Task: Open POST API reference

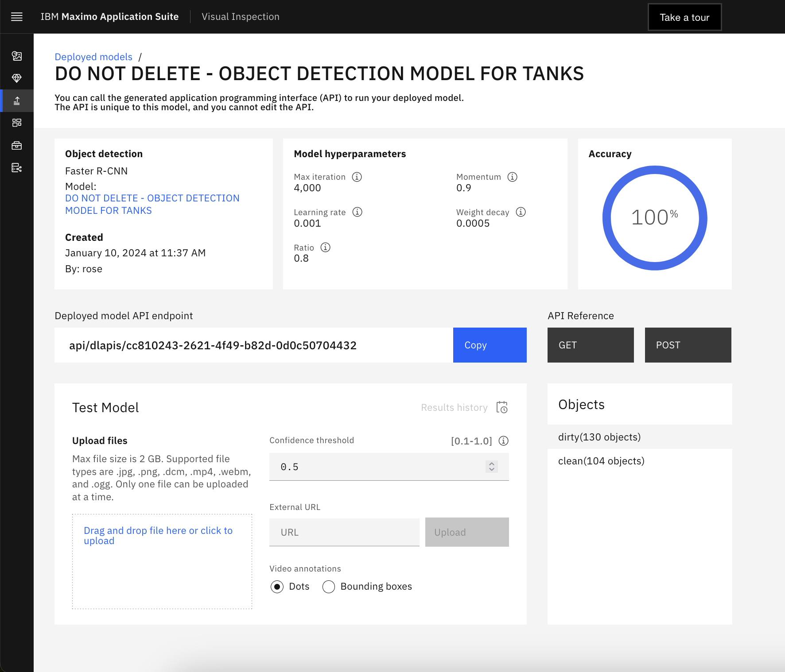Action: [x=688, y=345]
